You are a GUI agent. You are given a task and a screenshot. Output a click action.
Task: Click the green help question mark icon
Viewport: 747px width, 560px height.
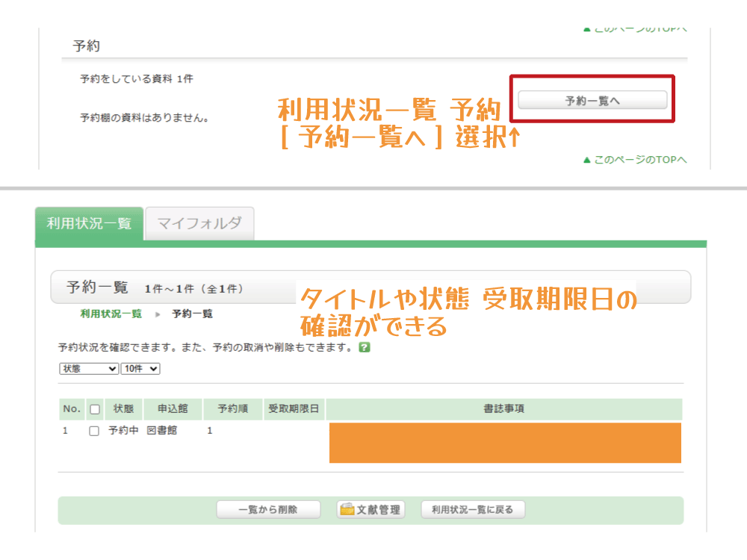pos(365,347)
